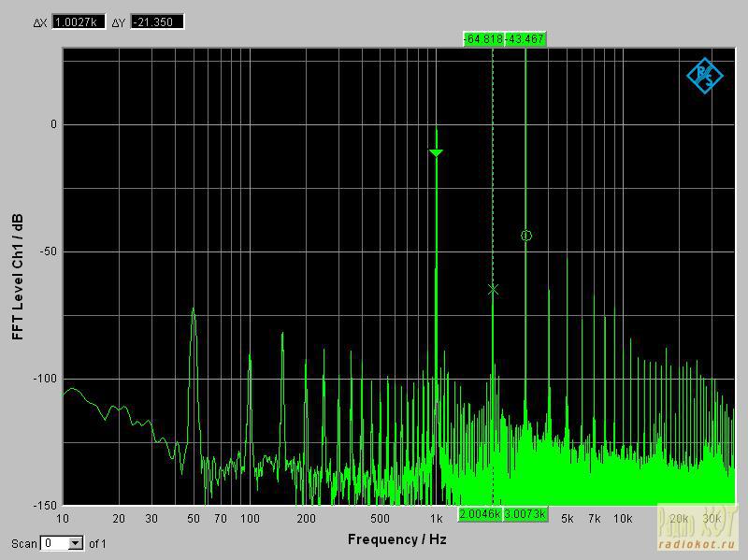The width and height of the screenshot is (748, 560).
Task: Click the circle O cursor marker
Action: pos(526,236)
